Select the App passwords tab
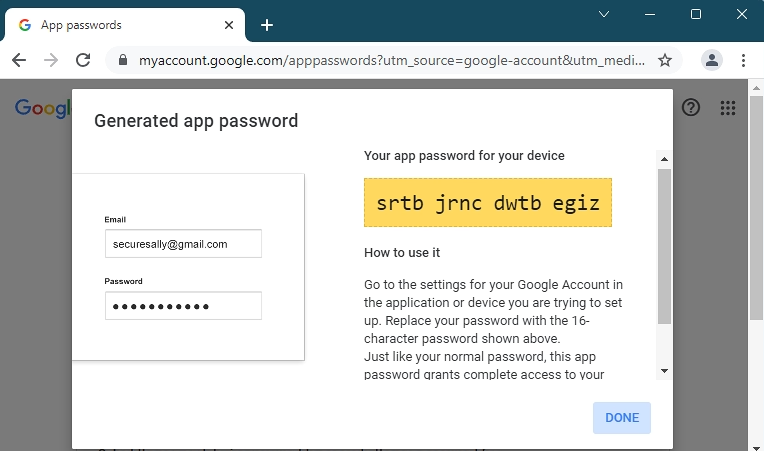Viewport: 764px width, 451px height. tap(125, 25)
